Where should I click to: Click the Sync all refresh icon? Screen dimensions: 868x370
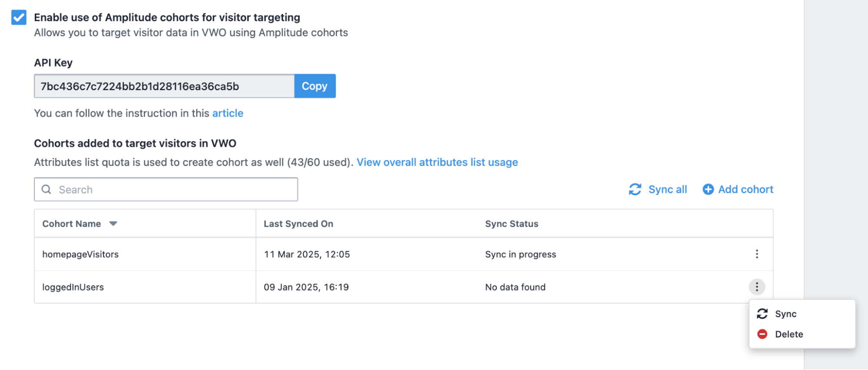pos(635,190)
